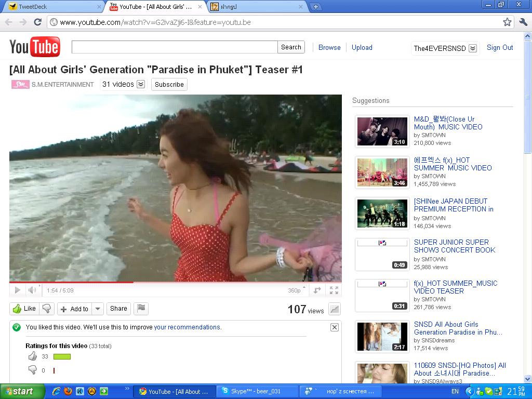
Task: Subscribe to S.M.Entertainment channel
Action: pos(169,85)
